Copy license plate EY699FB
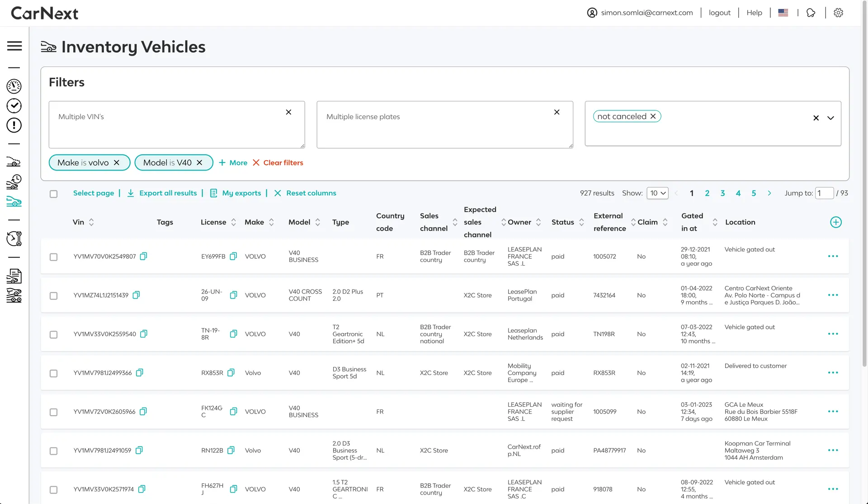This screenshot has width=868, height=504. [x=233, y=256]
